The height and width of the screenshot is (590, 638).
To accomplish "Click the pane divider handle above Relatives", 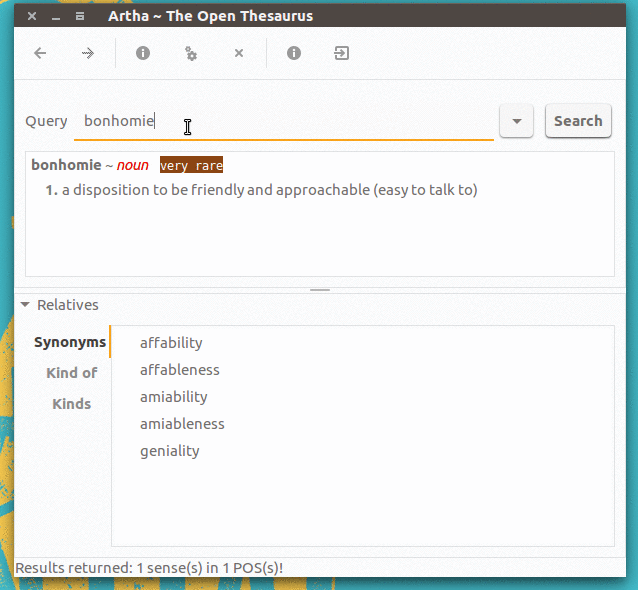I will click(x=320, y=290).
